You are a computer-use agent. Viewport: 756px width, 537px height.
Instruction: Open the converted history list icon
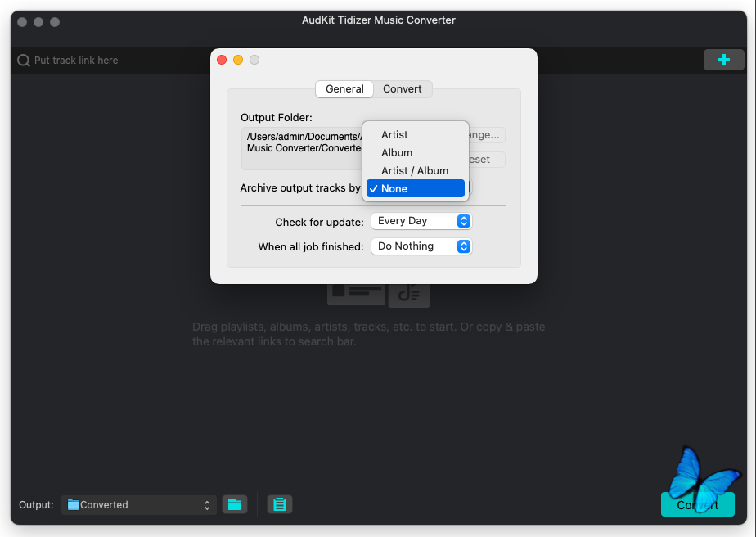pos(280,504)
